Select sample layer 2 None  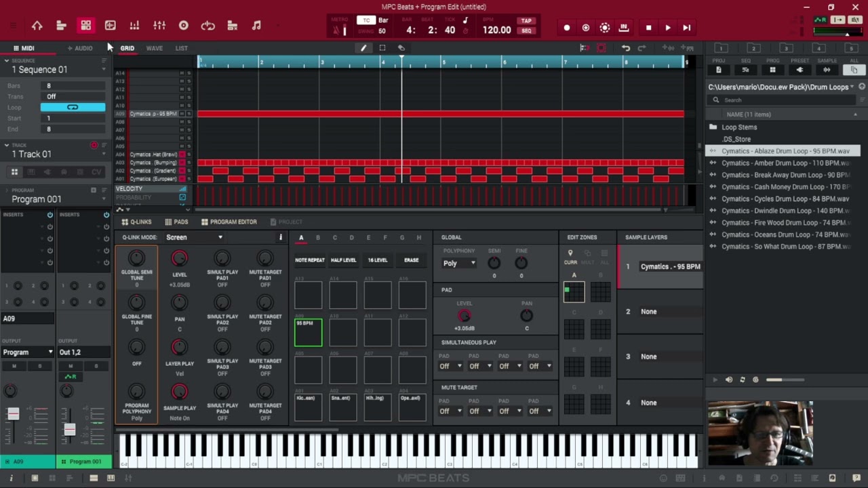660,312
